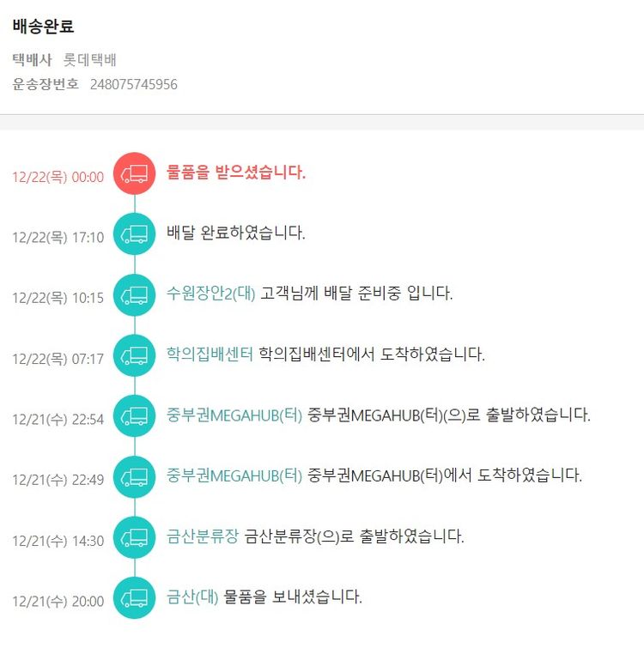Click truck icon next to 금산(대)
The image size is (644, 648).
click(135, 598)
